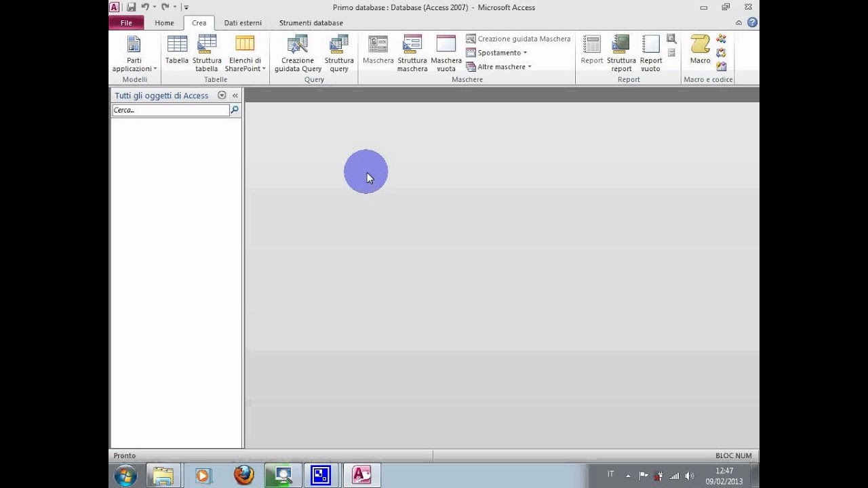868x488 pixels.
Task: Open the Redo history dropdown arrow
Action: point(174,7)
